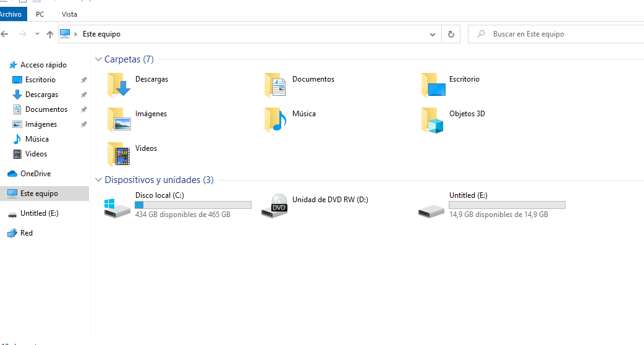Collapse the Dispositivos y unidades section

[99, 180]
